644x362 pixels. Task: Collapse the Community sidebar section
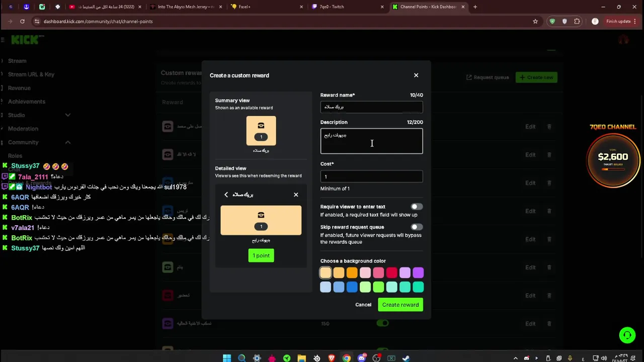[67, 142]
